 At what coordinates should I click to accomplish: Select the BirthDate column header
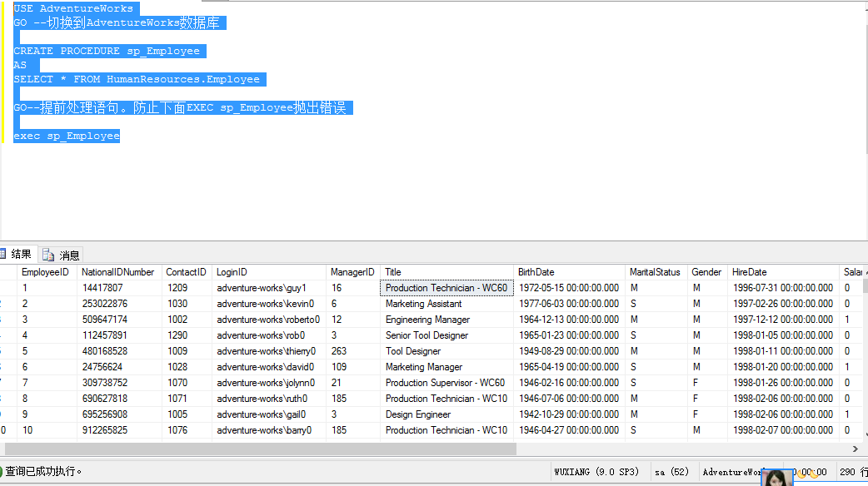570,272
